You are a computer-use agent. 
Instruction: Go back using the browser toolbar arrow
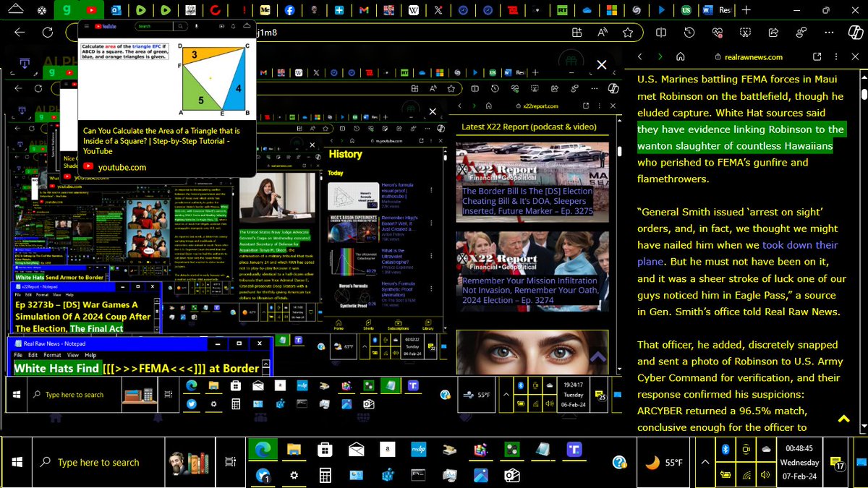click(x=19, y=33)
